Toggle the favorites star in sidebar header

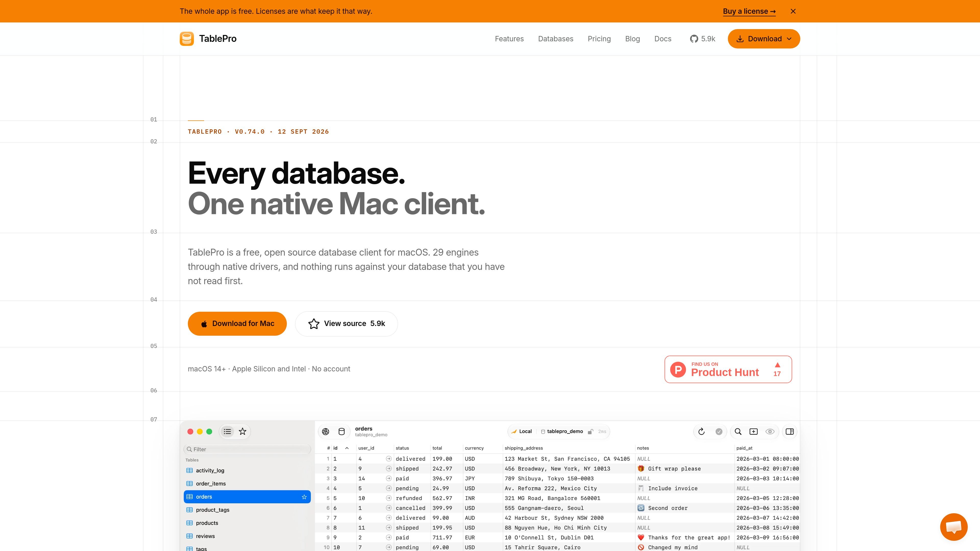(243, 432)
